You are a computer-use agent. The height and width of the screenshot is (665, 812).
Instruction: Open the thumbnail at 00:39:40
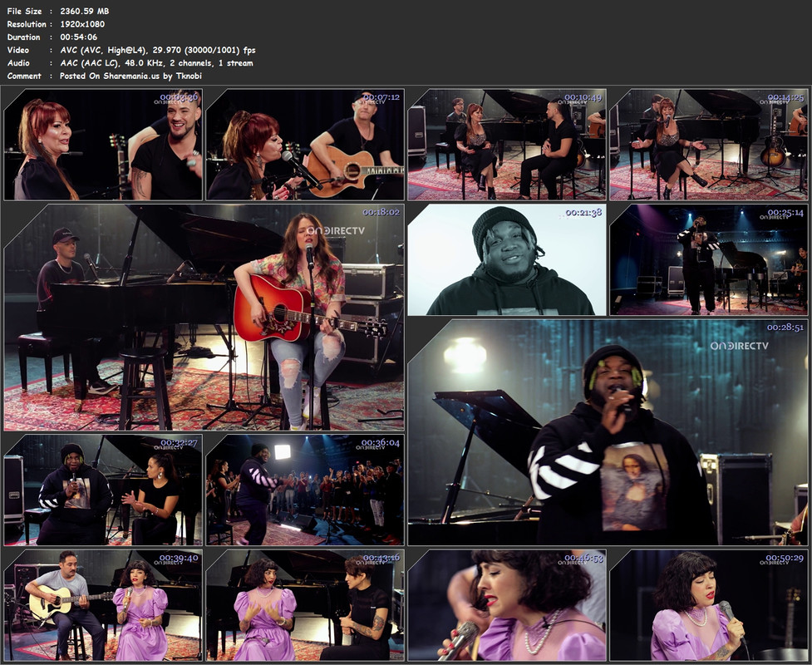click(x=103, y=605)
